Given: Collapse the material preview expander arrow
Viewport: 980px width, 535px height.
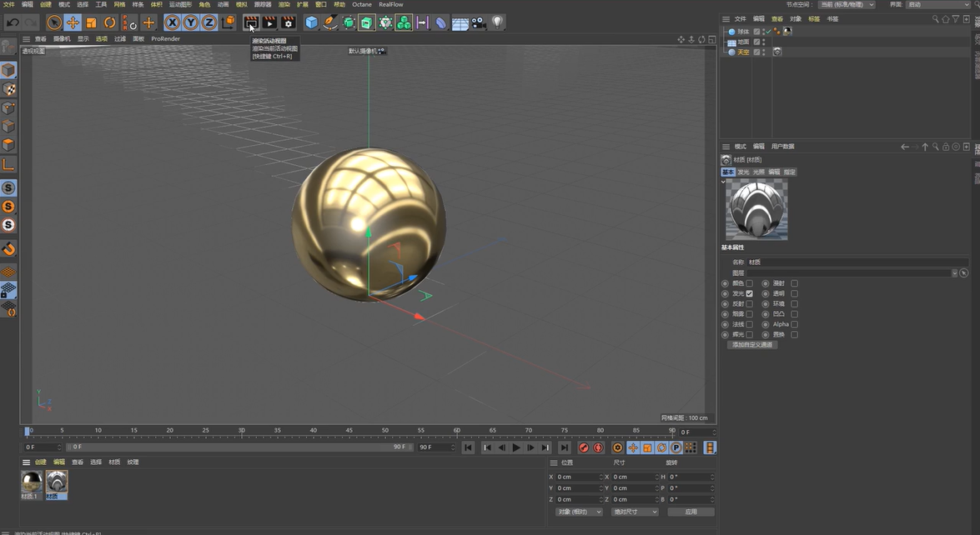Looking at the screenshot, I should click(723, 182).
